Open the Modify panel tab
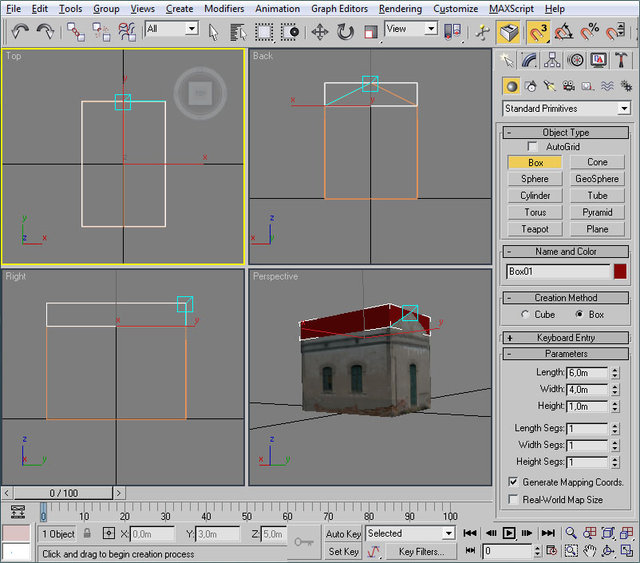This screenshot has width=640, height=563. pyautogui.click(x=530, y=61)
